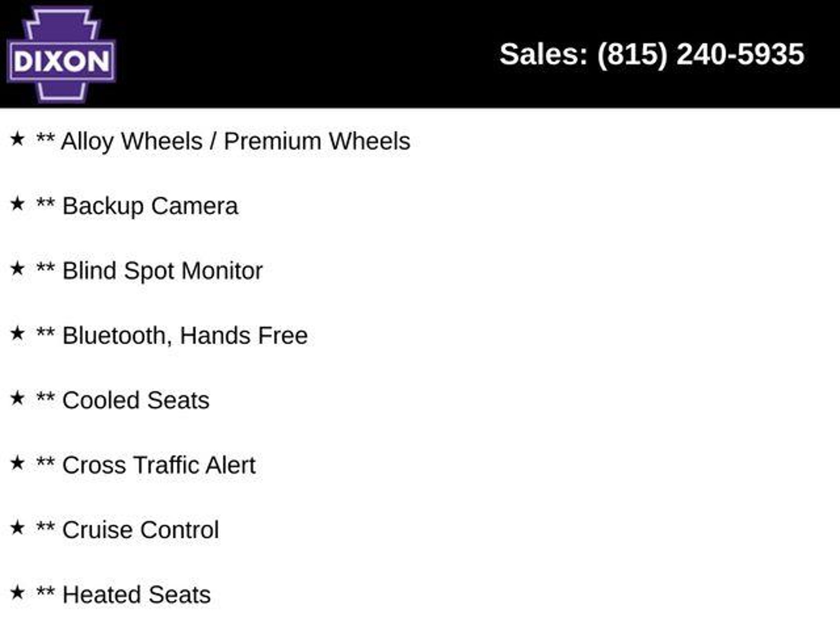Click the Bluetooth, Hands Free text
The image size is (840, 630).
pos(185,336)
